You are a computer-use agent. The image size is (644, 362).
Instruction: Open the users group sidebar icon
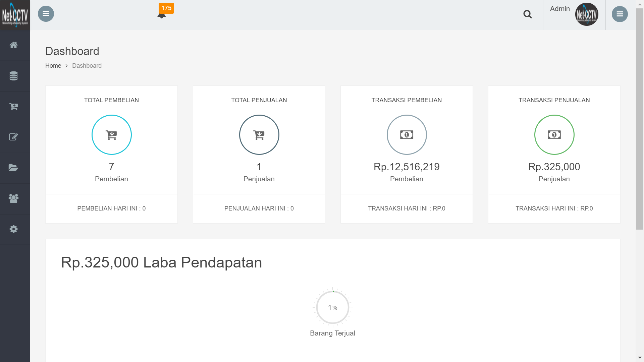point(13,198)
